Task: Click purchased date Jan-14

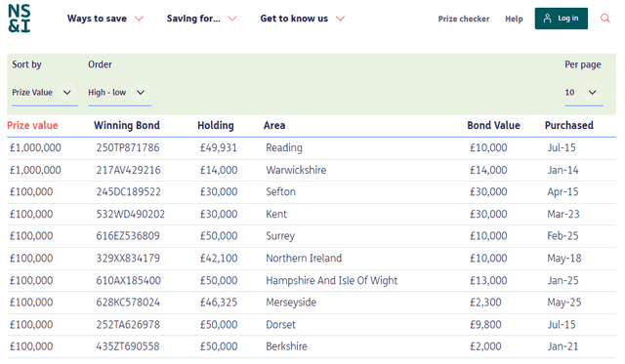Action: coord(562,170)
